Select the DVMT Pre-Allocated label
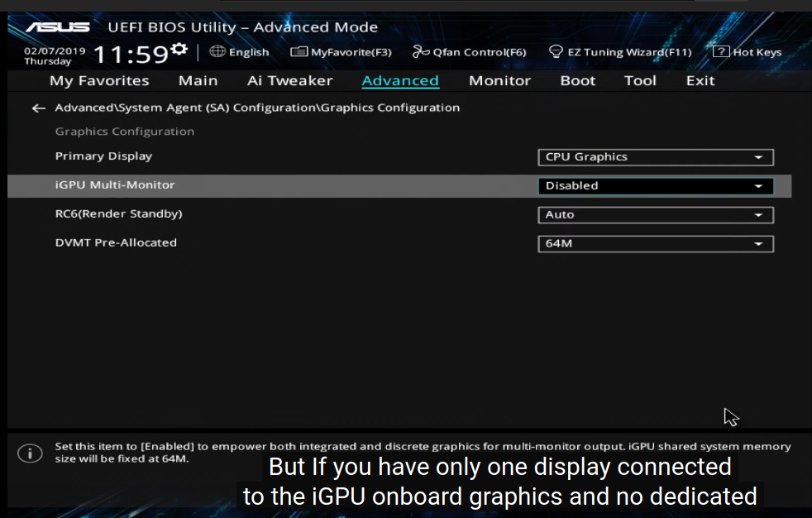Screen dimensions: 812x518 click(116, 242)
